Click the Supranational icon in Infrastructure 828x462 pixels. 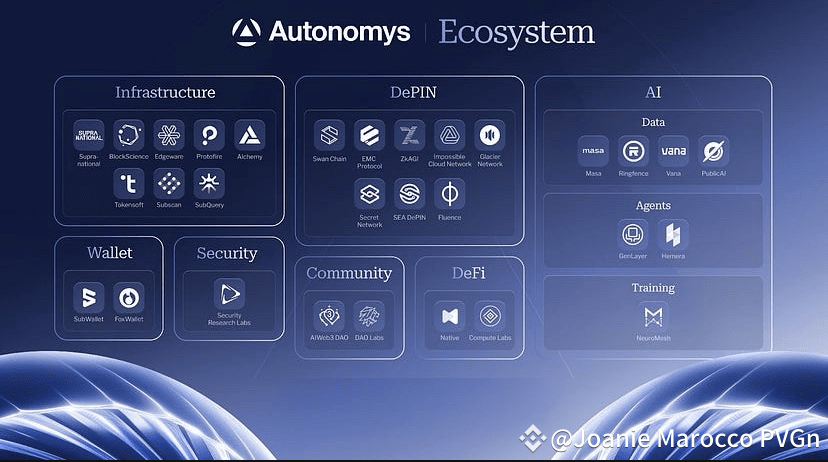pyautogui.click(x=89, y=135)
